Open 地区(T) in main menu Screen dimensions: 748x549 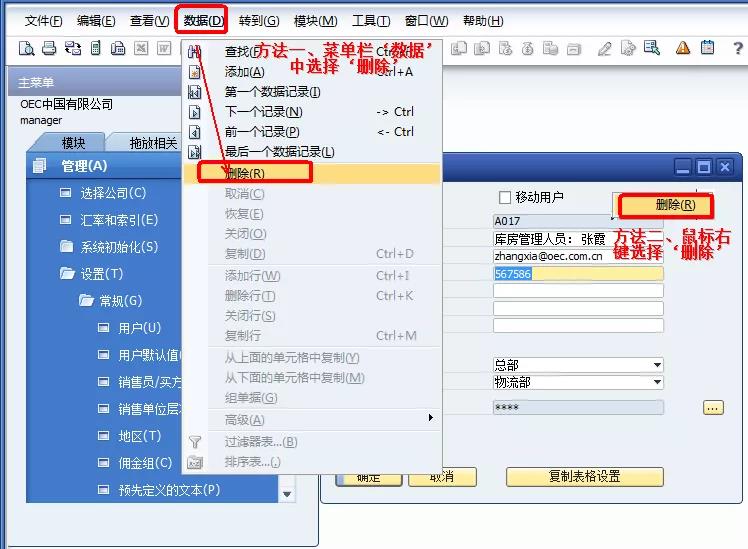tap(139, 436)
